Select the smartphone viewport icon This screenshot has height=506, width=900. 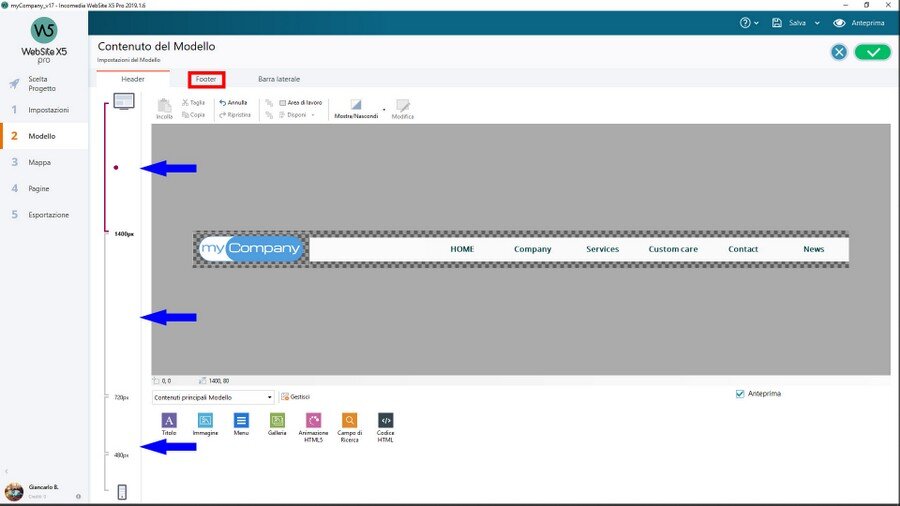point(122,491)
